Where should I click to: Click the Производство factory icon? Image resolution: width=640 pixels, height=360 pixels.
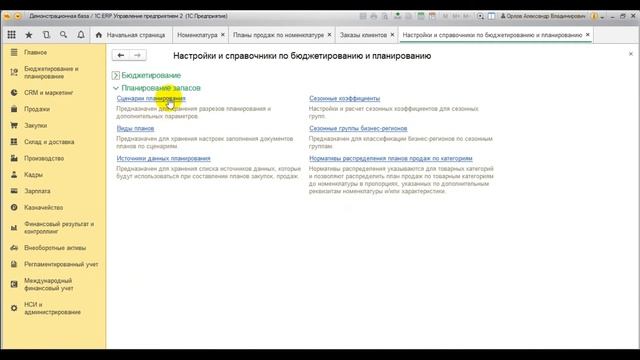pos(14,158)
